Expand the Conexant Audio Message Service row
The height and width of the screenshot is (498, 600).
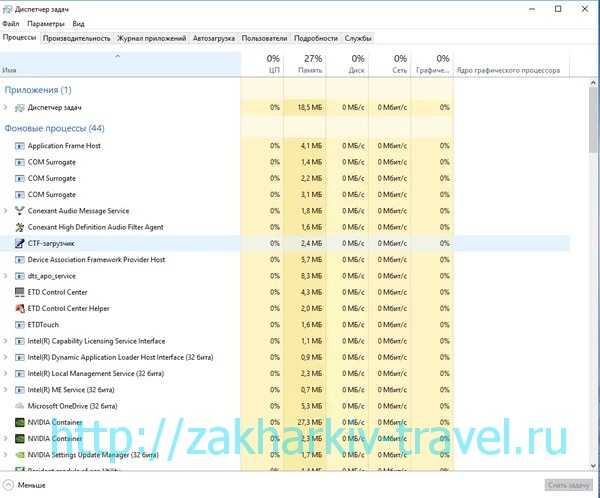(x=5, y=211)
